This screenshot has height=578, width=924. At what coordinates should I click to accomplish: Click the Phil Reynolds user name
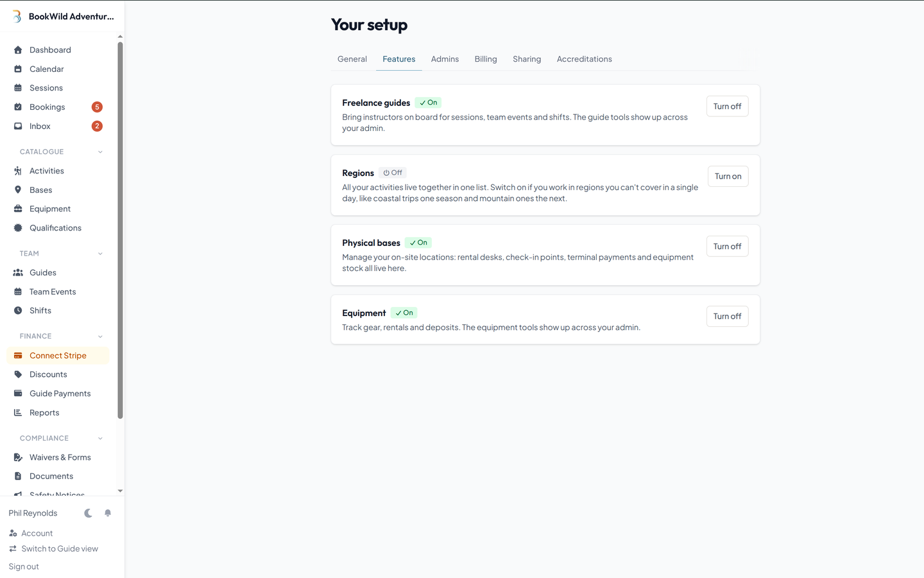(x=33, y=513)
